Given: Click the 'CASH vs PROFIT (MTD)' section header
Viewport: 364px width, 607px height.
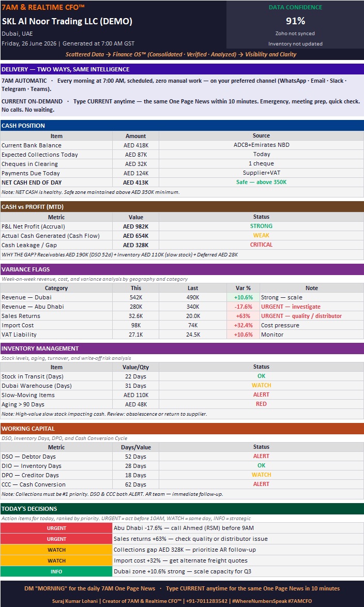Looking at the screenshot, I should (x=182, y=207).
